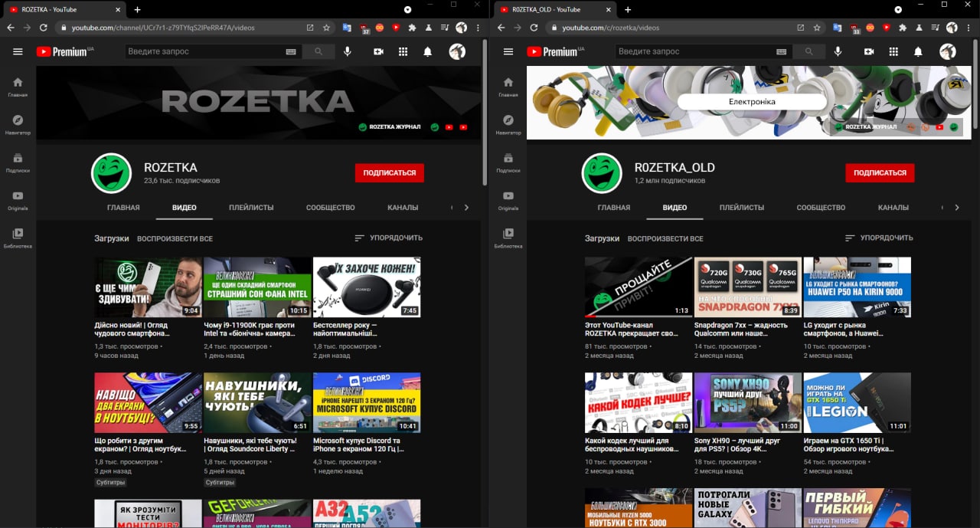The height and width of the screenshot is (528, 980).
Task: Switch to Главная tab of ROZETKA channel
Action: click(x=123, y=208)
